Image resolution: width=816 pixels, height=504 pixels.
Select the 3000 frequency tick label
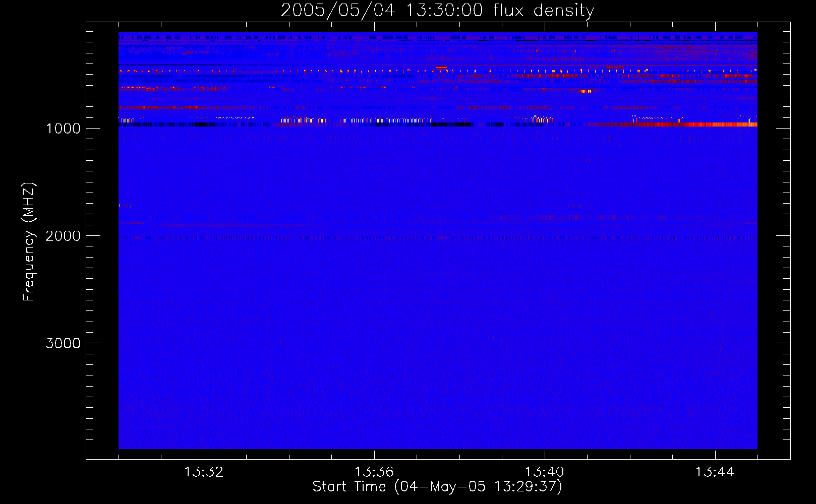pos(63,343)
